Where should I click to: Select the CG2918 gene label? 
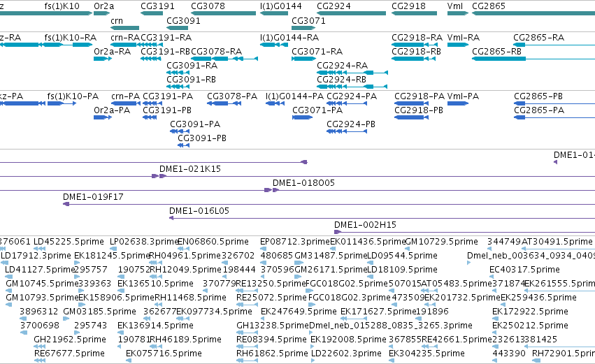tap(408, 6)
